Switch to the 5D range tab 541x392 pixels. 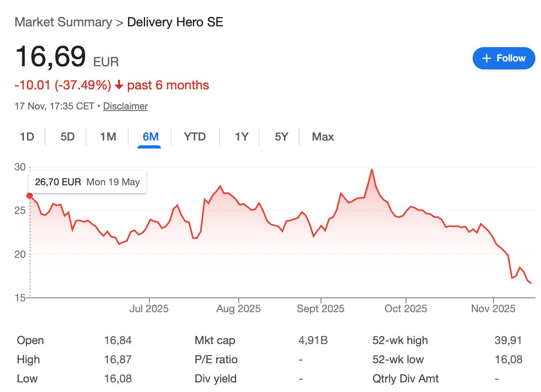click(68, 137)
